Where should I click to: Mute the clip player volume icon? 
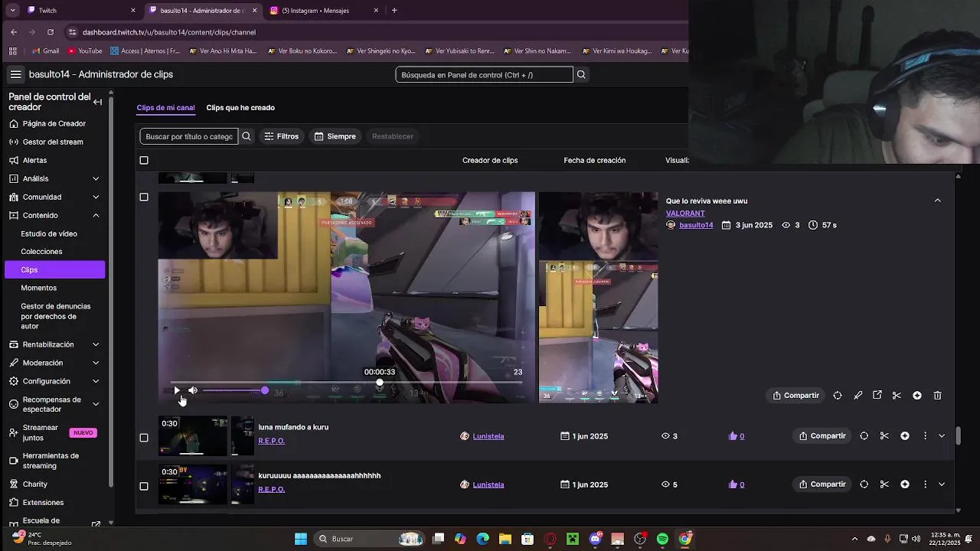click(x=193, y=390)
